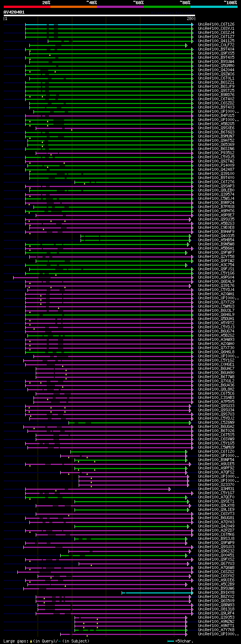Select the UniRef100_Q9LKY8 label
Viewport: 241px width, 644px height.
pos(216,506)
